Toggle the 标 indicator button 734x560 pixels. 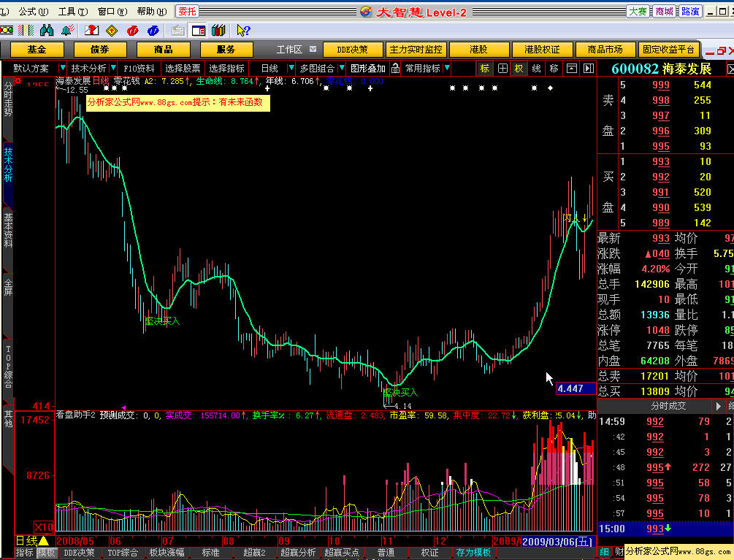click(x=484, y=69)
